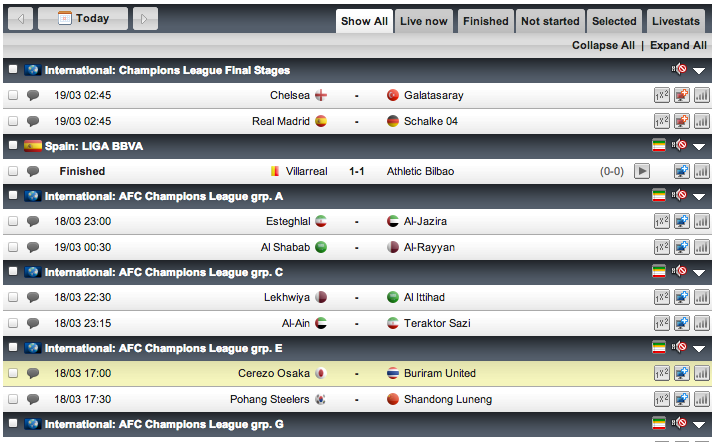Mute sound for Champions League Final Stages
Viewport: 715px width, 442px height.
coord(680,70)
